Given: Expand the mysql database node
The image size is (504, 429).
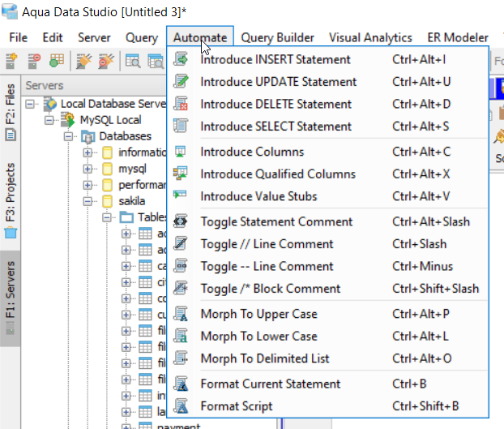Looking at the screenshot, I should [x=88, y=169].
